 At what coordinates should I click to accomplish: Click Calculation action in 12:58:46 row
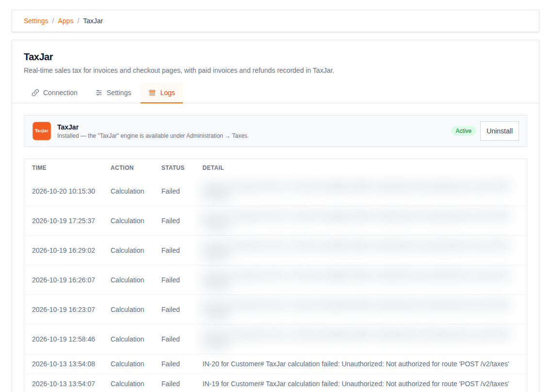127,339
